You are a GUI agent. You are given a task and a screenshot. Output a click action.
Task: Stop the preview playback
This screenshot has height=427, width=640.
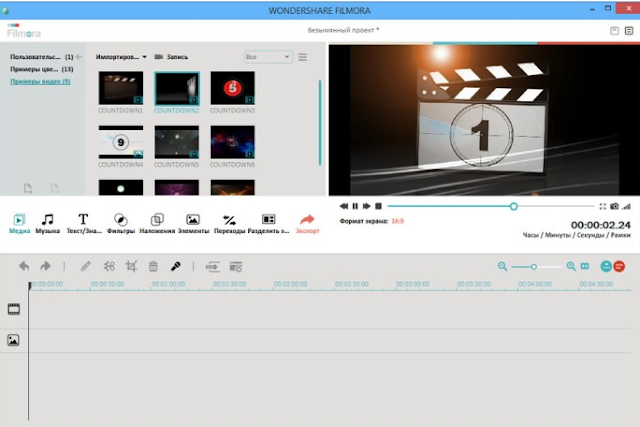[378, 206]
